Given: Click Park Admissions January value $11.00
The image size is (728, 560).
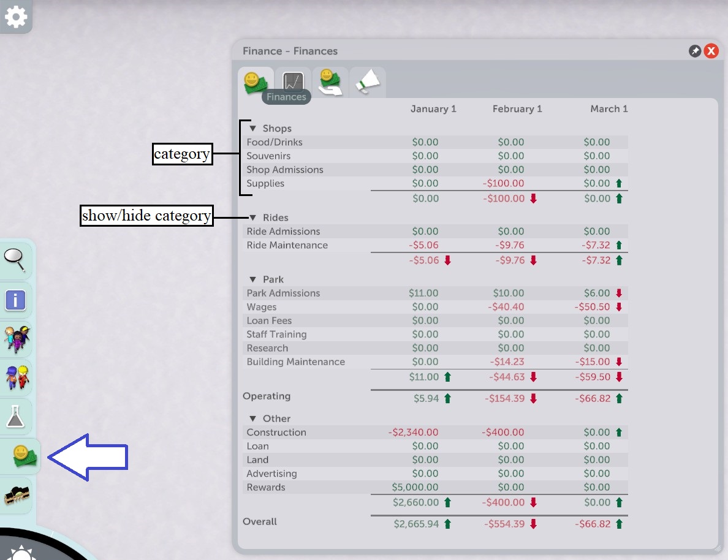Looking at the screenshot, I should (x=423, y=293).
